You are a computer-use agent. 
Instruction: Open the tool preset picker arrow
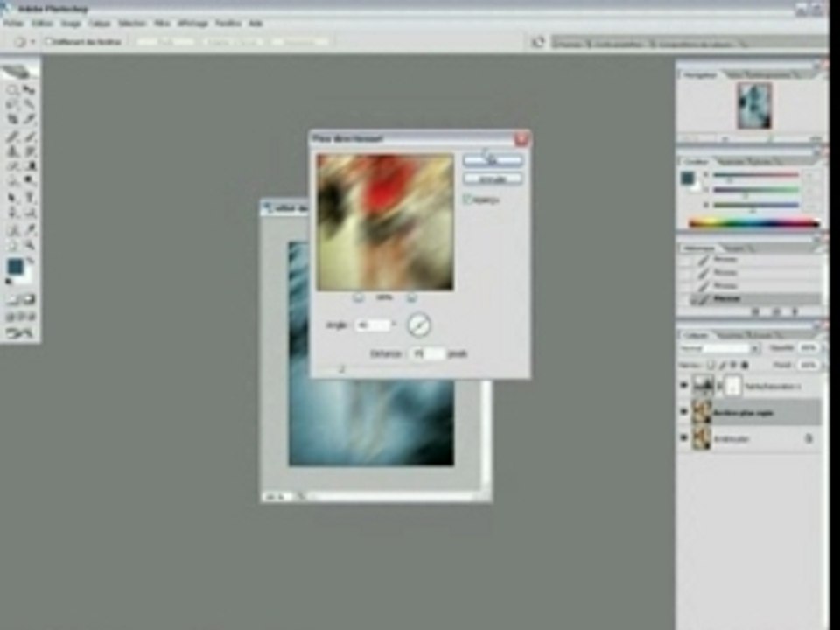[x=33, y=42]
